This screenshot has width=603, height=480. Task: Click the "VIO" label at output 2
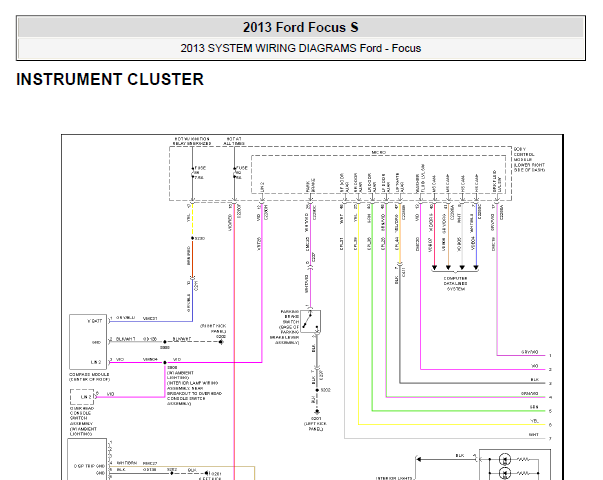[x=535, y=366]
